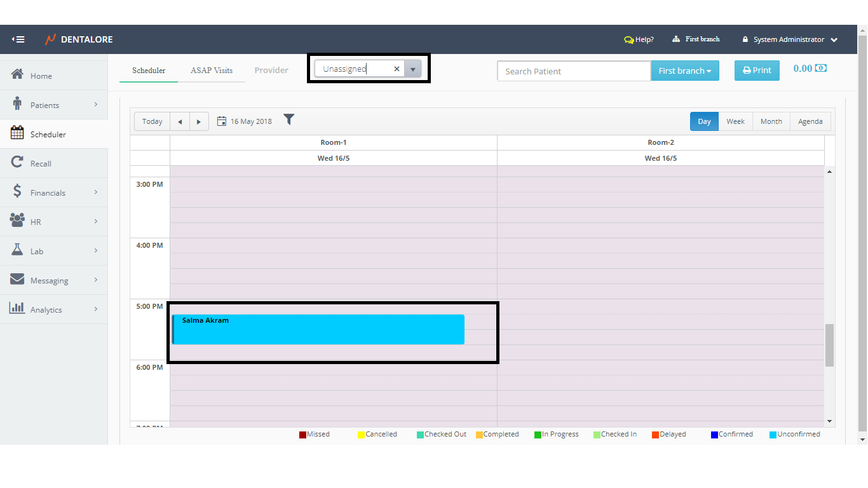This screenshot has width=868, height=488.
Task: Click the Unconfirmed color legend swatch
Action: 773,435
